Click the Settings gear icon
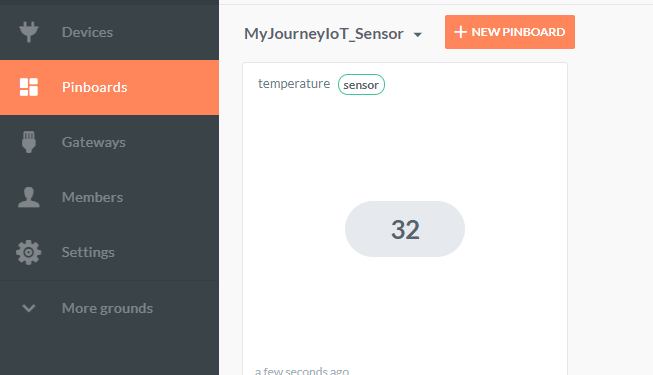The width and height of the screenshot is (653, 375). [29, 252]
